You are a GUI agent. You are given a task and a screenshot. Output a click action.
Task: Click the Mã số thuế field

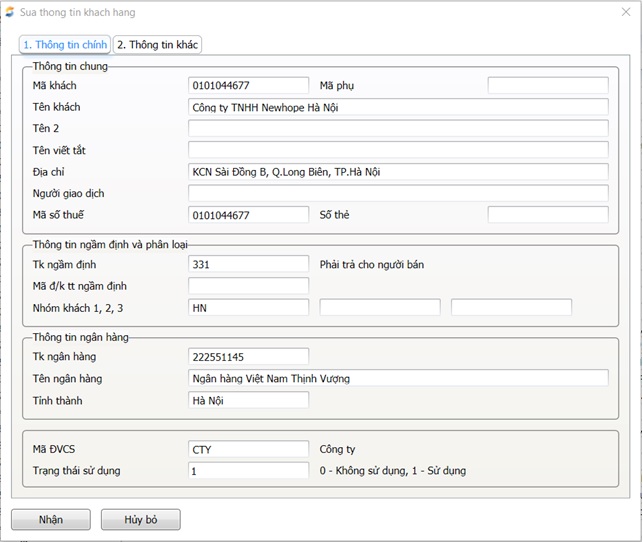coord(248,215)
